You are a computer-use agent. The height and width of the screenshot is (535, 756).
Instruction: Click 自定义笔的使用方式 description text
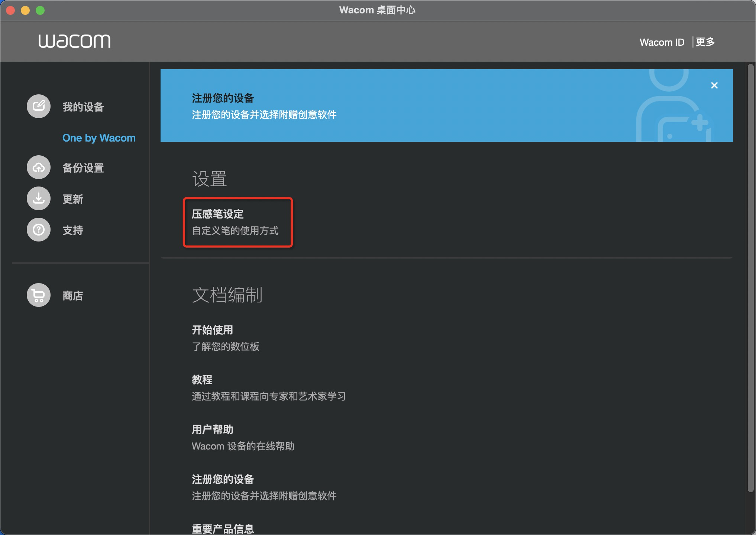[x=235, y=231]
